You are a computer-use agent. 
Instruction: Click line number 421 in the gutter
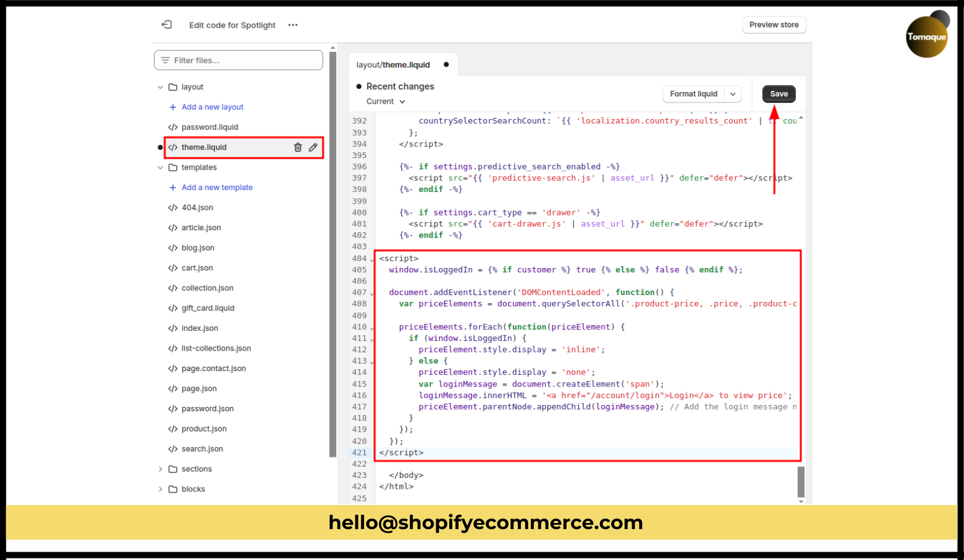(x=359, y=453)
